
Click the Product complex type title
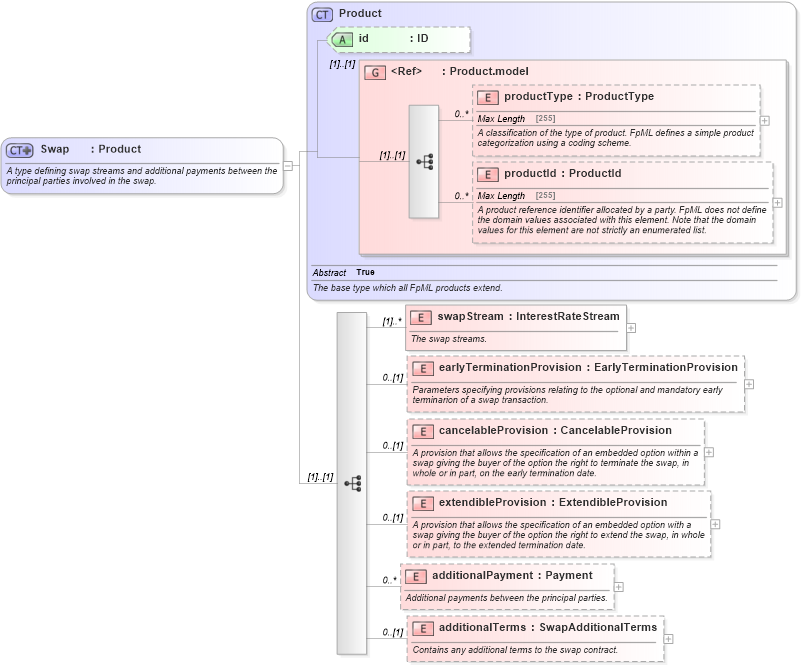360,13
